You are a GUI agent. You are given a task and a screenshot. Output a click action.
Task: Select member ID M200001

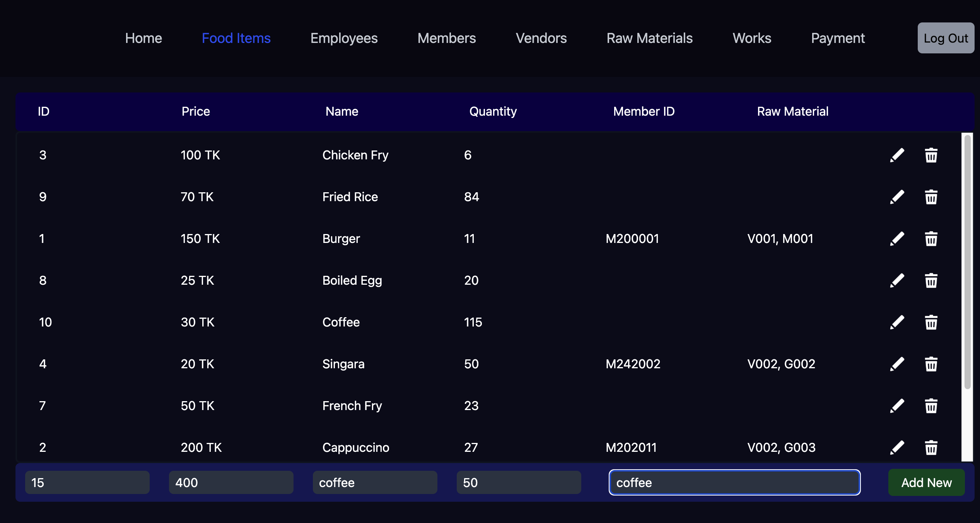coord(632,239)
